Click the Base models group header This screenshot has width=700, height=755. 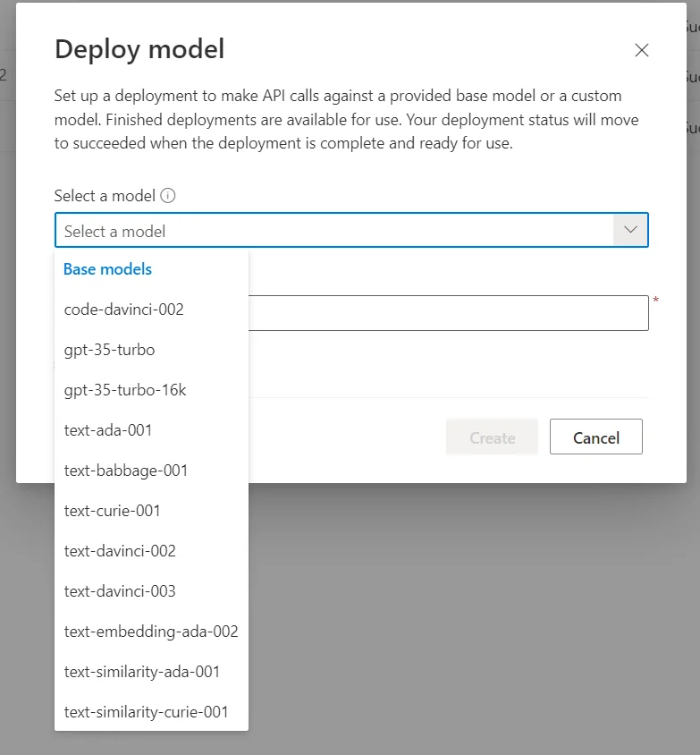coord(106,268)
